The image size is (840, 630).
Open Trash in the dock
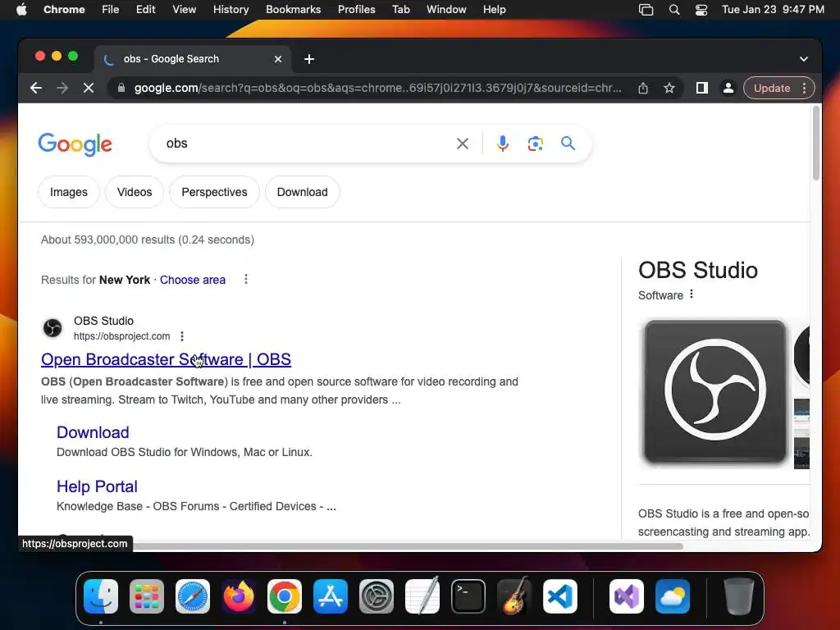click(x=739, y=596)
